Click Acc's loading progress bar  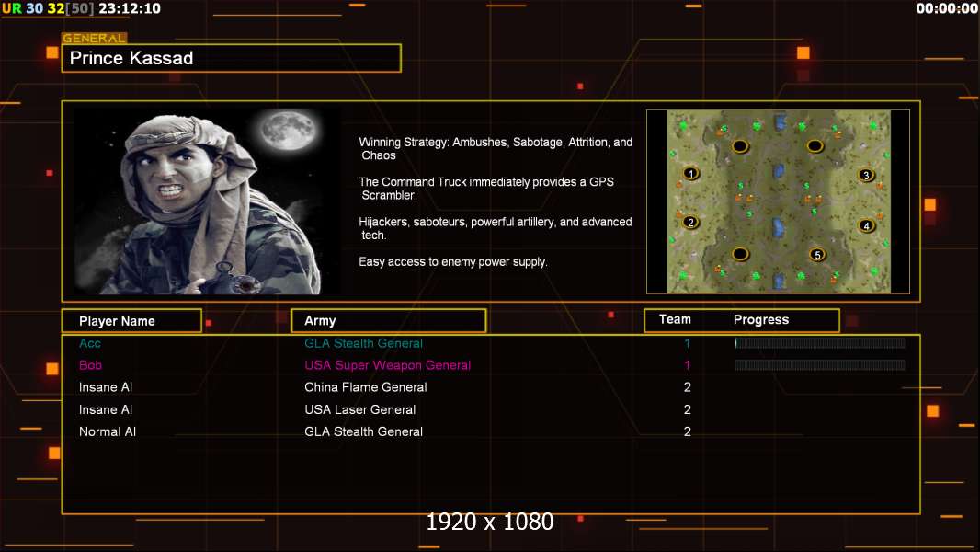click(820, 342)
